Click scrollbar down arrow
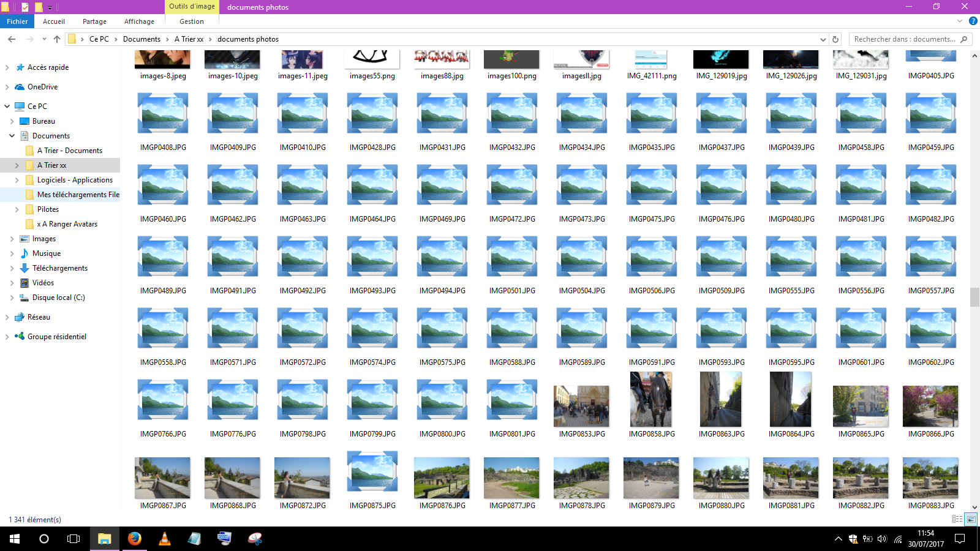The height and width of the screenshot is (551, 980). (x=974, y=507)
